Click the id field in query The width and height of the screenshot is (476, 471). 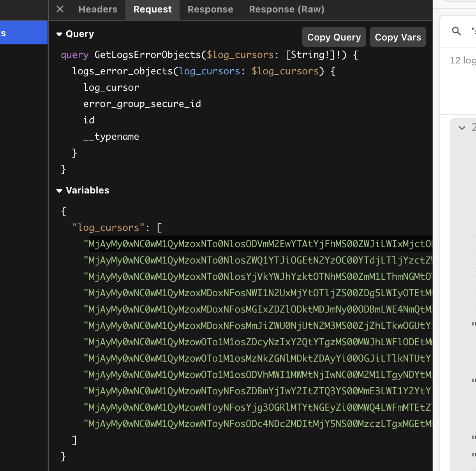pyautogui.click(x=89, y=120)
